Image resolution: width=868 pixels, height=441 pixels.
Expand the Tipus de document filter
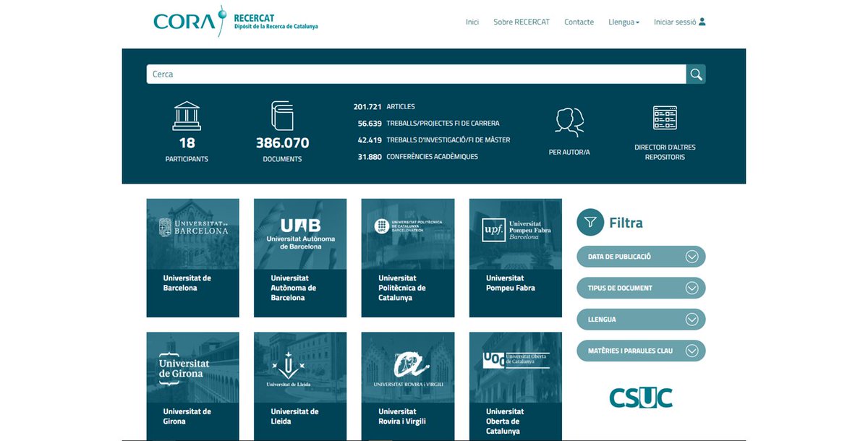[641, 288]
